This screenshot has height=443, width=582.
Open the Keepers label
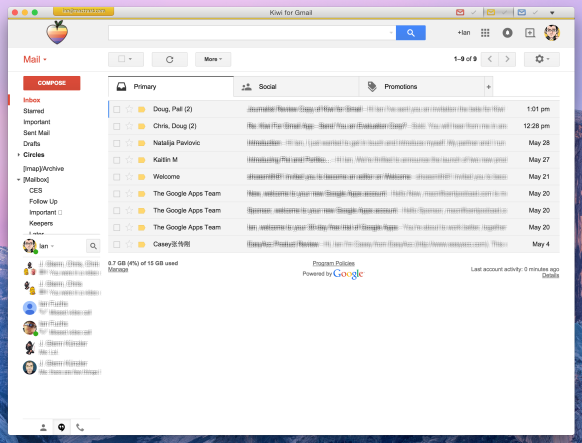(x=41, y=223)
